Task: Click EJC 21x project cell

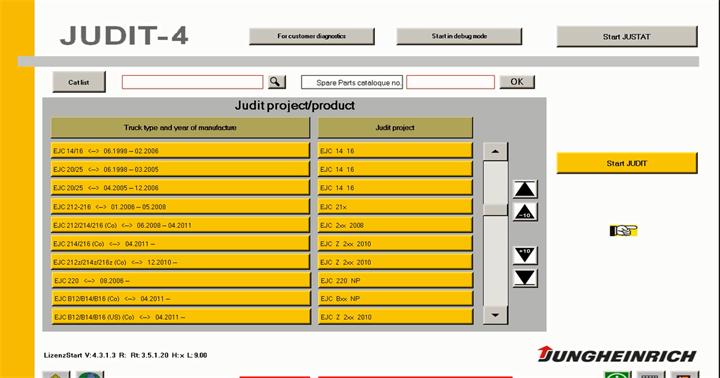Action: click(x=395, y=207)
